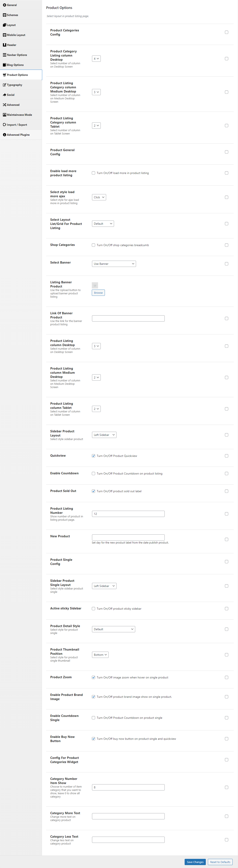Click the Navbar Options bars icon
Screen dimensions: 238x868
(x=4, y=55)
